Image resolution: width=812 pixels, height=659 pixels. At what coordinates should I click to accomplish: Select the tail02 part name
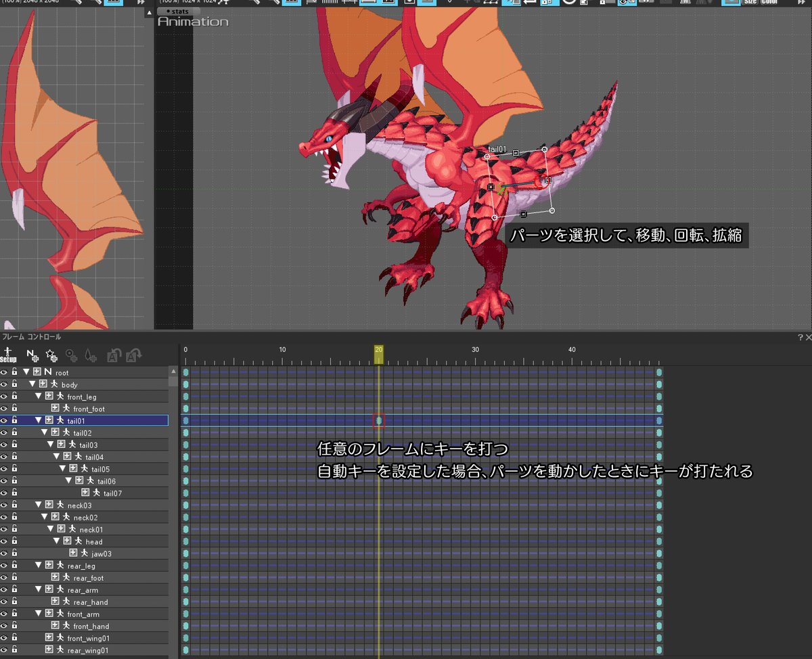[x=83, y=433]
